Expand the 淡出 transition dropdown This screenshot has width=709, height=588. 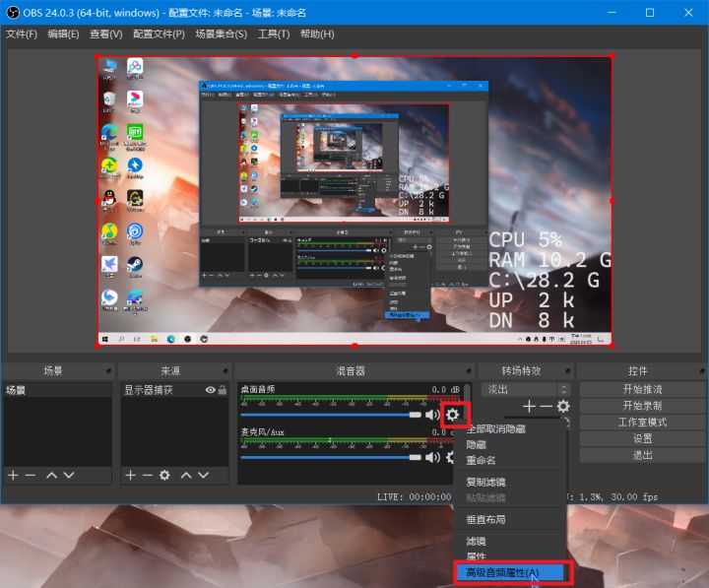click(525, 389)
